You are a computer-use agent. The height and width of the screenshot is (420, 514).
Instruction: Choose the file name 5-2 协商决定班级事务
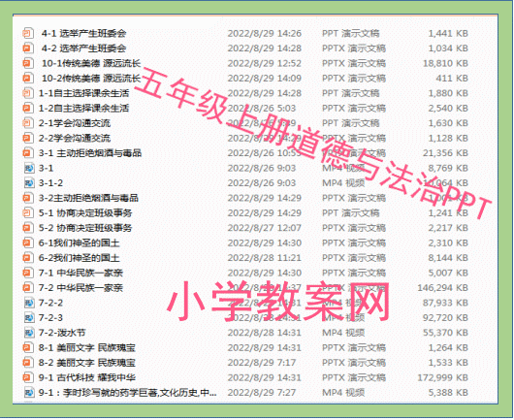(85, 228)
